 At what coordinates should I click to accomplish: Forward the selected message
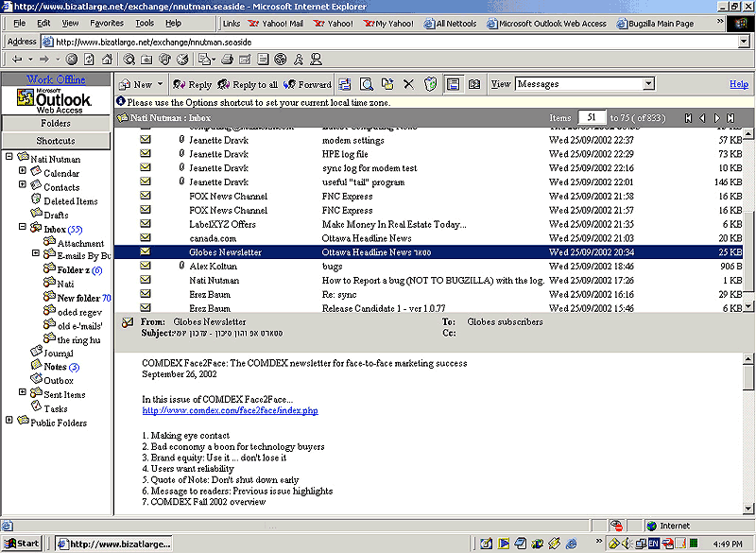[x=307, y=84]
